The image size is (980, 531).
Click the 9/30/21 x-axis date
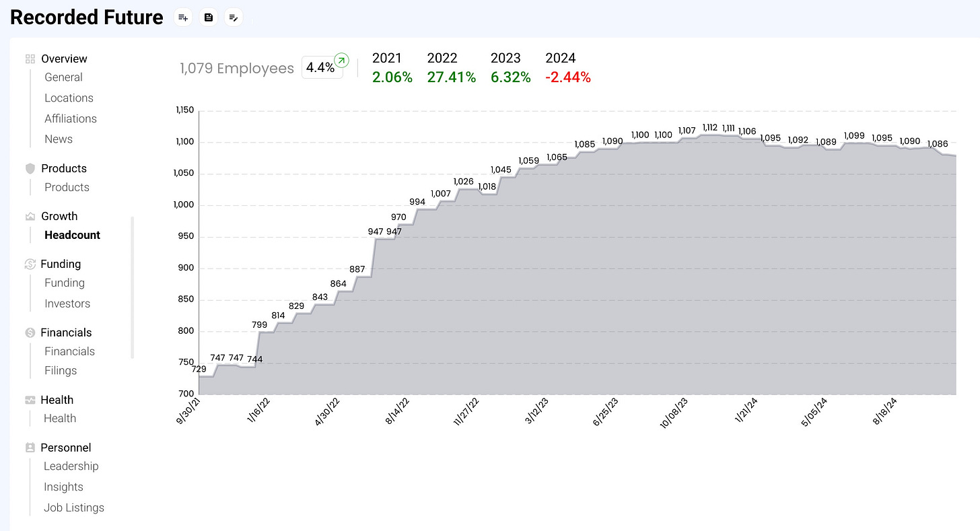189,410
